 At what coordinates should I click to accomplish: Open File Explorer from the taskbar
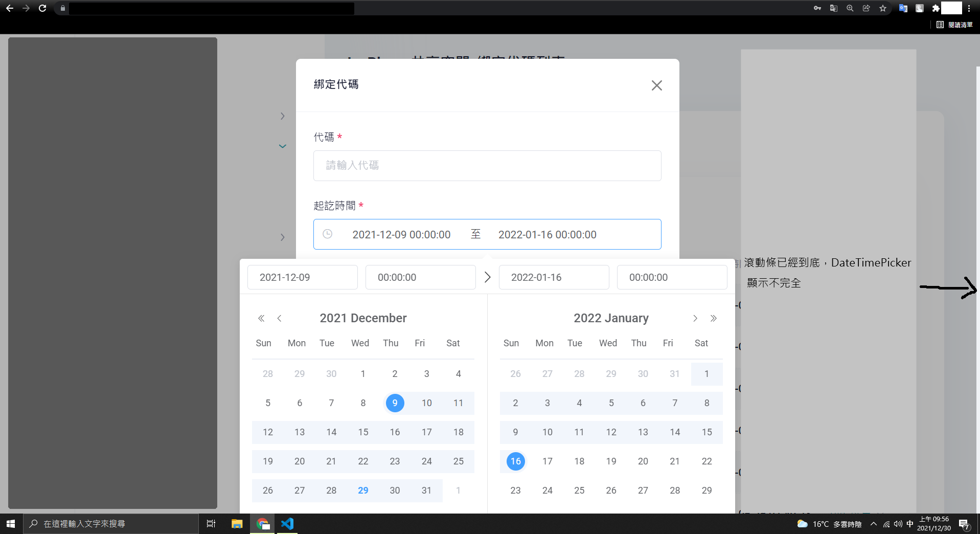237,523
